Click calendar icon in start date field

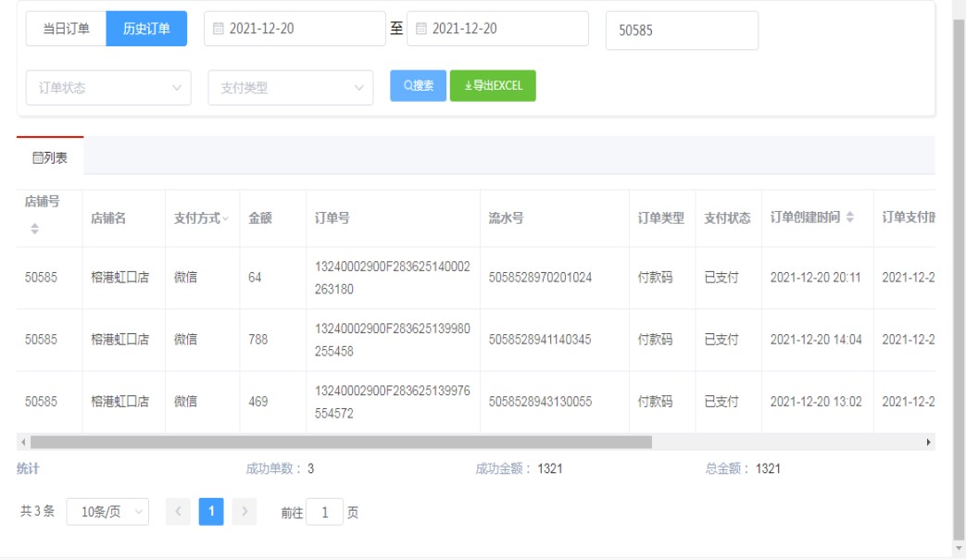tap(218, 29)
